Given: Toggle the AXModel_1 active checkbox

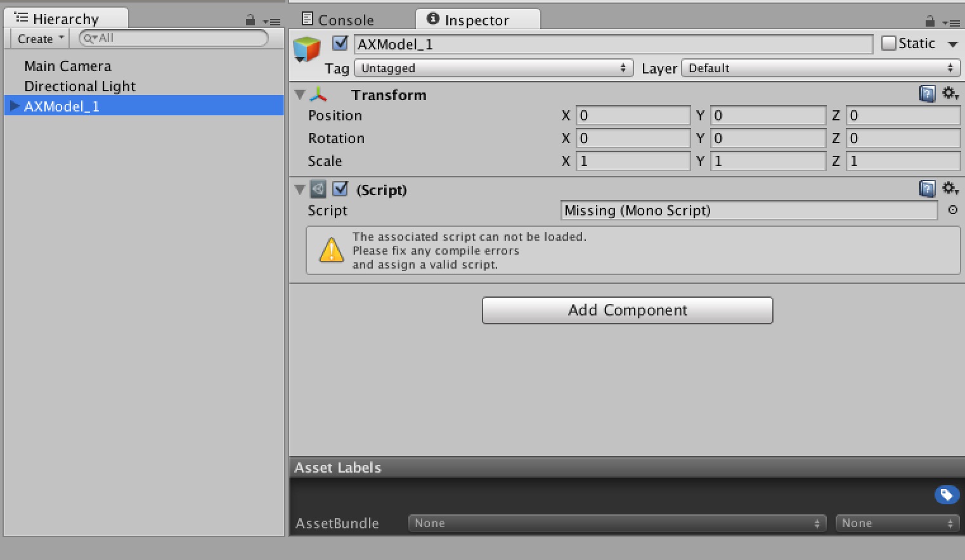Looking at the screenshot, I should click(x=340, y=43).
